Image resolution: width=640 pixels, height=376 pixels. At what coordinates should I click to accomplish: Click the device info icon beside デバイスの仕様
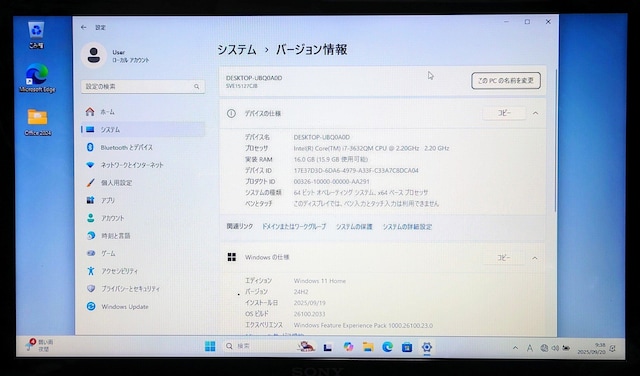pyautogui.click(x=231, y=113)
